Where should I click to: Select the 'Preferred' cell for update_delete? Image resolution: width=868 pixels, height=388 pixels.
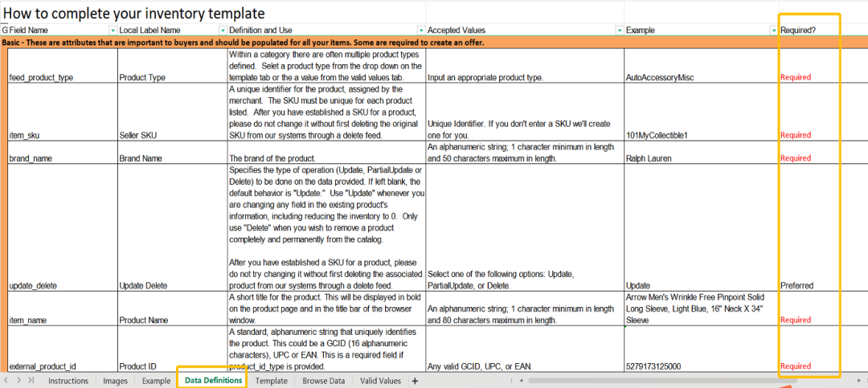[x=809, y=285]
